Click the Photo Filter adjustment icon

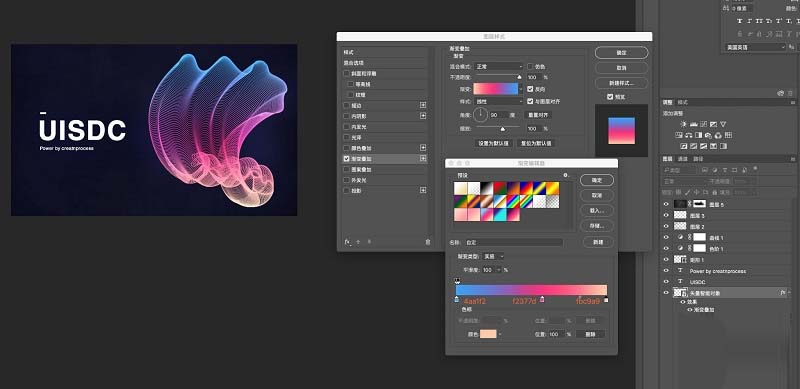point(708,135)
